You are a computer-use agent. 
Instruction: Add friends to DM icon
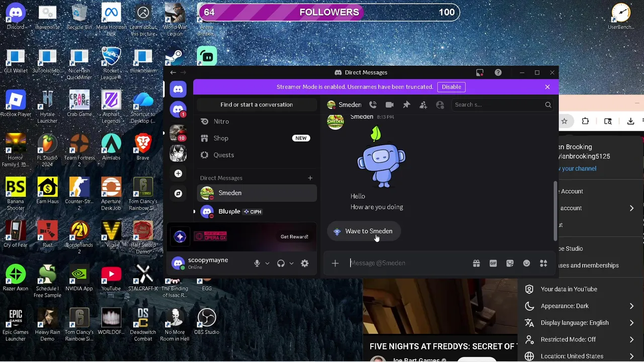coord(423,105)
